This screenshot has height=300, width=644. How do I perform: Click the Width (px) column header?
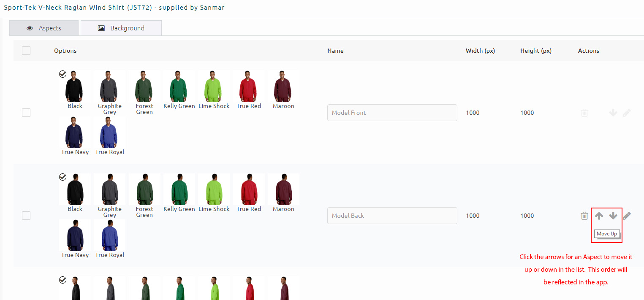(x=480, y=51)
